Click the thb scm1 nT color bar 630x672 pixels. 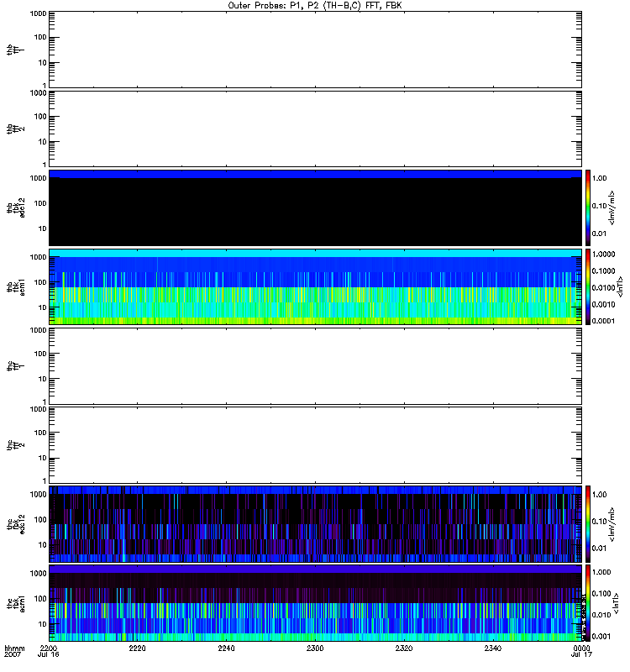point(589,286)
